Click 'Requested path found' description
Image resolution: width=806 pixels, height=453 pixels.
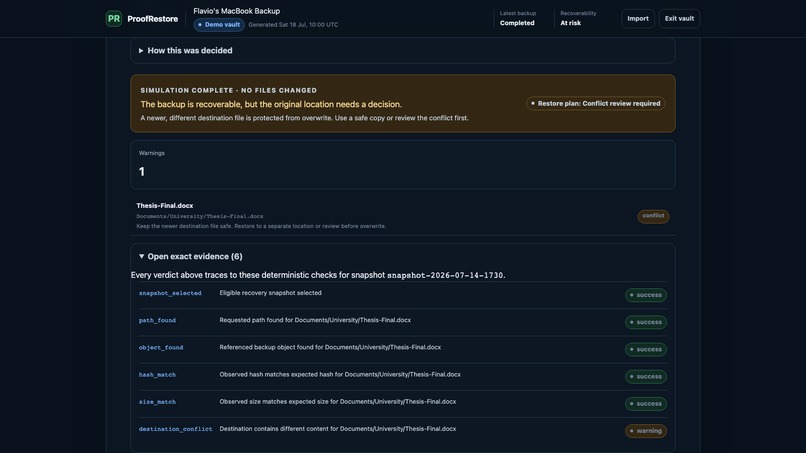tap(315, 320)
